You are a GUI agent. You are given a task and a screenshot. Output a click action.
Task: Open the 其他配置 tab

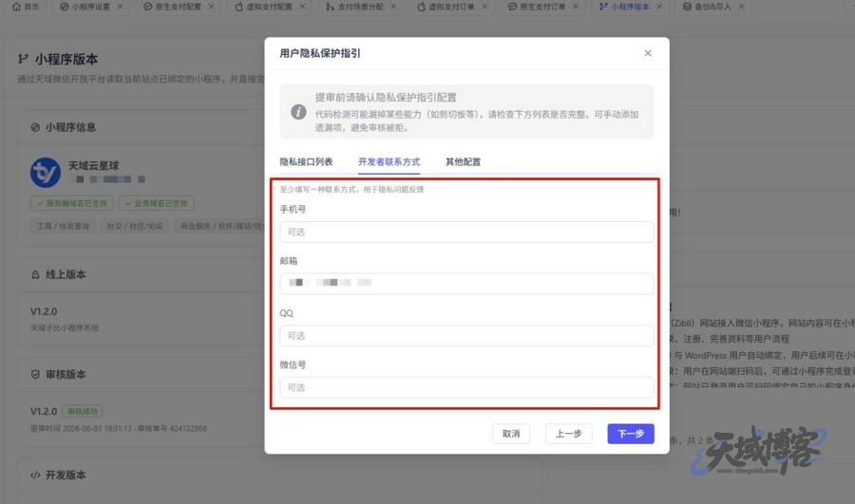pos(463,161)
